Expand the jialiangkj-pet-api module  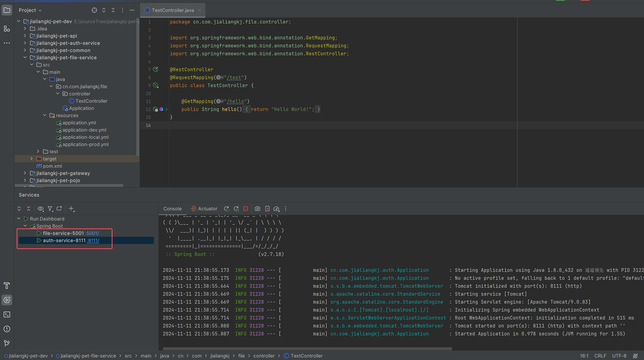[x=25, y=36]
